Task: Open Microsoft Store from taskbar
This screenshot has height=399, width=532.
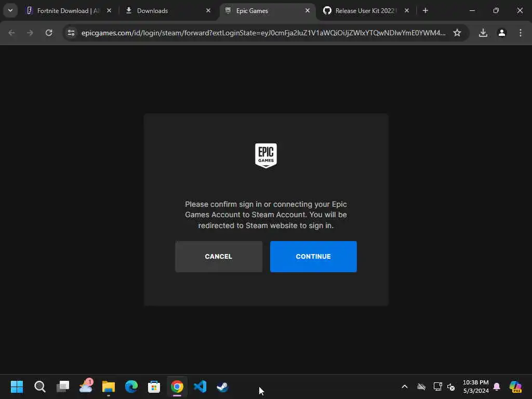Action: [x=154, y=387]
